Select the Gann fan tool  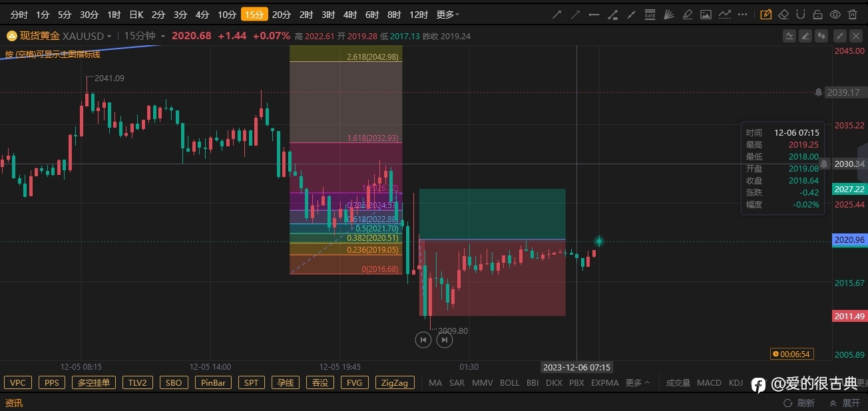pyautogui.click(x=669, y=15)
